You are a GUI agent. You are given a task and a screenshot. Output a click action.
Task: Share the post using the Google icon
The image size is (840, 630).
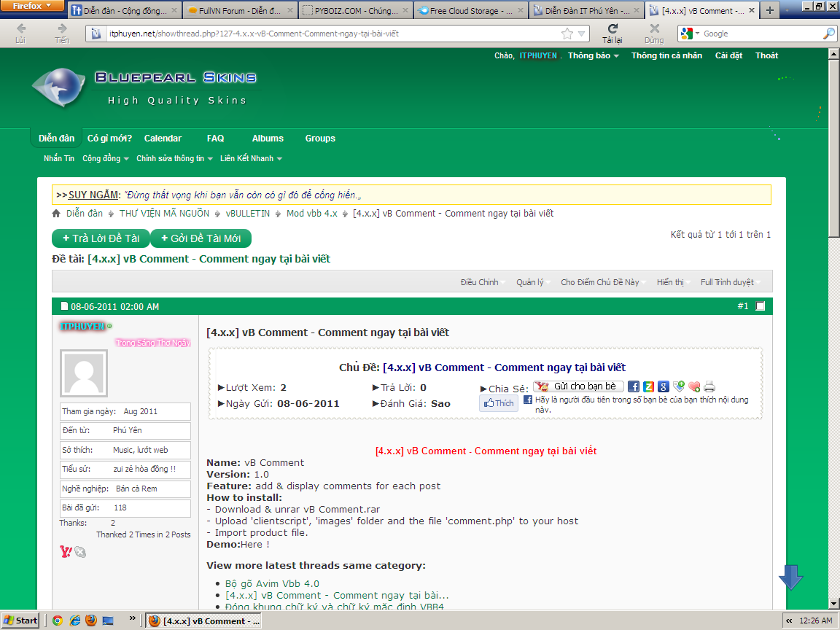click(663, 386)
